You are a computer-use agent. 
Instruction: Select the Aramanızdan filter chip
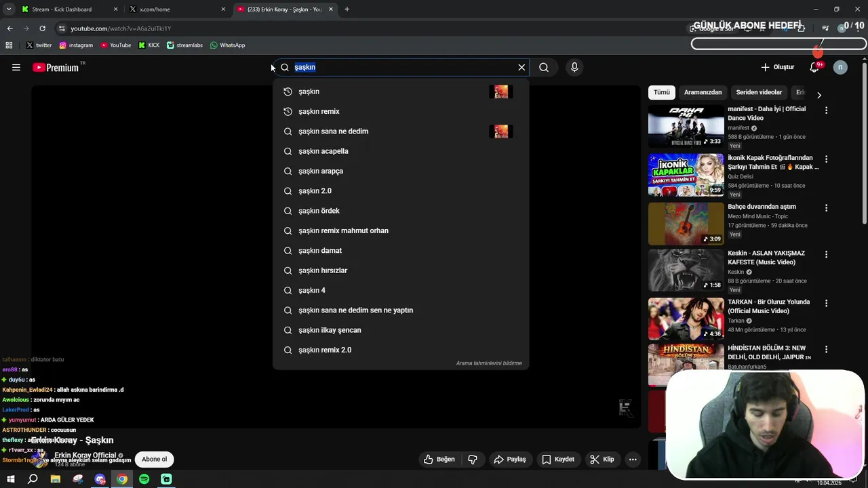703,92
